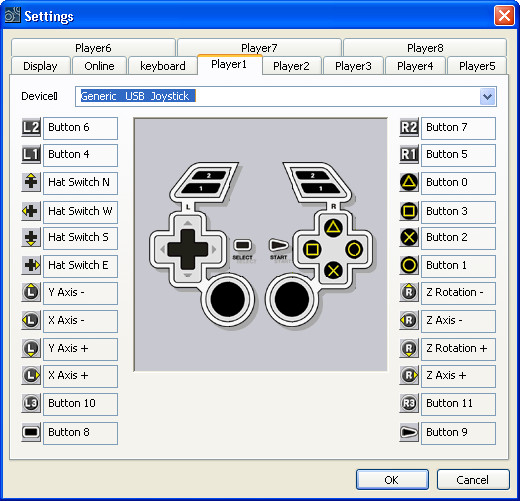Click the L2 field showing Button 6
Screen dimensions: 520x501
[x=80, y=128]
